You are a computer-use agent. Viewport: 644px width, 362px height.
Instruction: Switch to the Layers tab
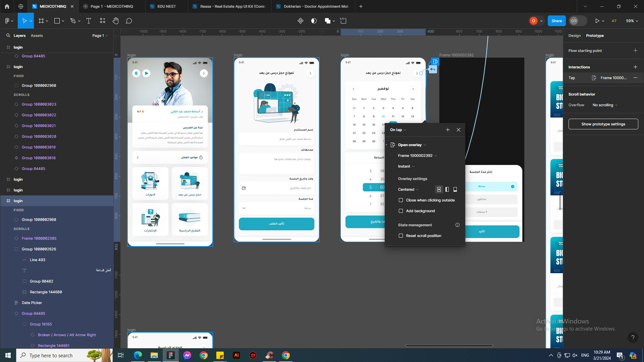tap(19, 36)
